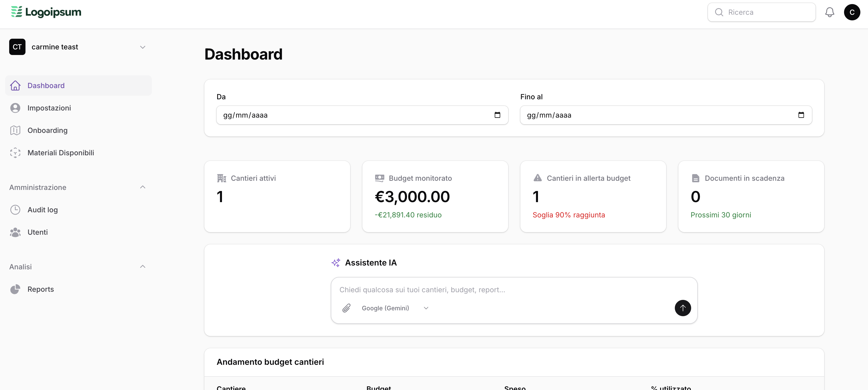Click the CT workspace avatar
The image size is (868, 390).
coord(17,47)
